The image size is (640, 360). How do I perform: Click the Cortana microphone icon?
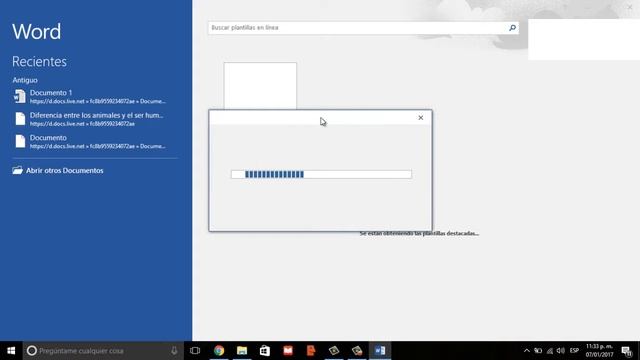pyautogui.click(x=174, y=351)
